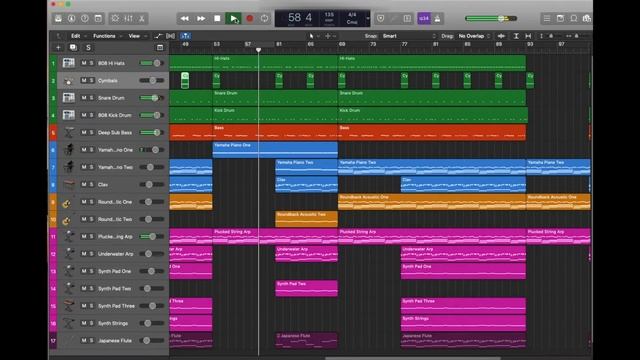Open the Quick Help button
Image resolution: width=640 pixels, height=360 pixels.
tap(84, 18)
